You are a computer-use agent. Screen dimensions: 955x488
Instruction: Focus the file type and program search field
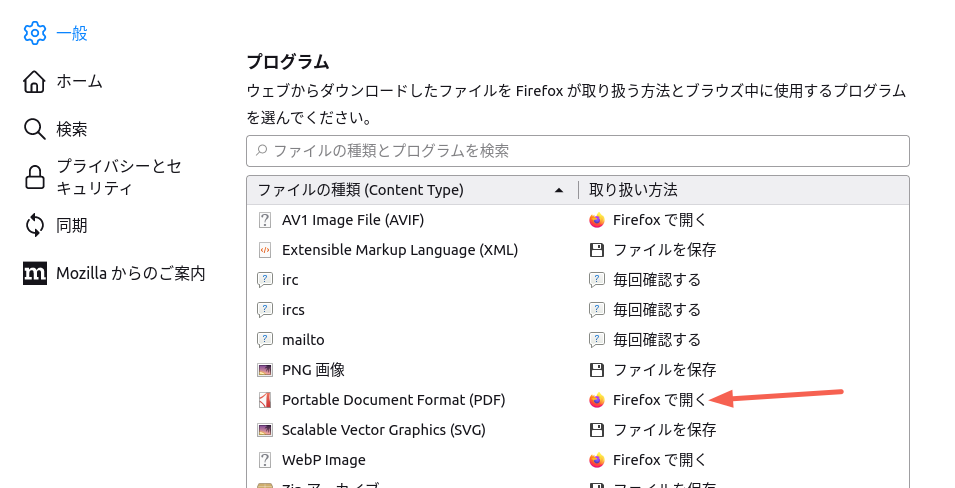pos(578,151)
